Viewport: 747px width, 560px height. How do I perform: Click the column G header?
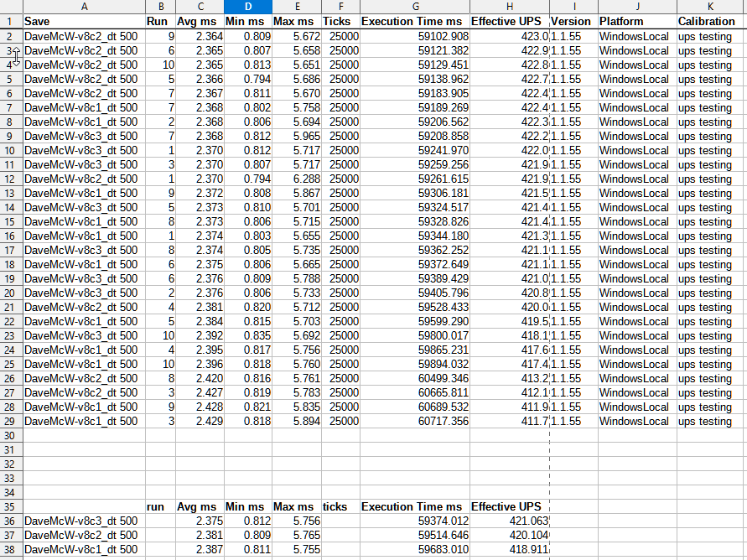(415, 7)
